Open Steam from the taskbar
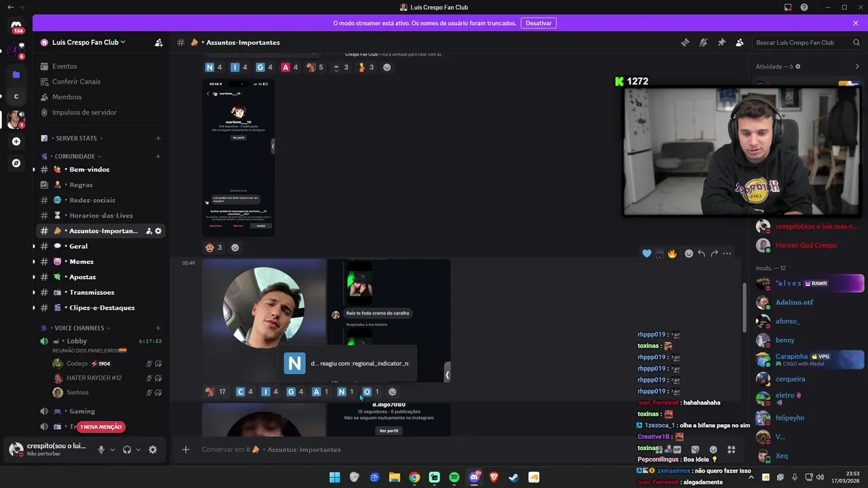This screenshot has height=488, width=868. click(x=513, y=478)
